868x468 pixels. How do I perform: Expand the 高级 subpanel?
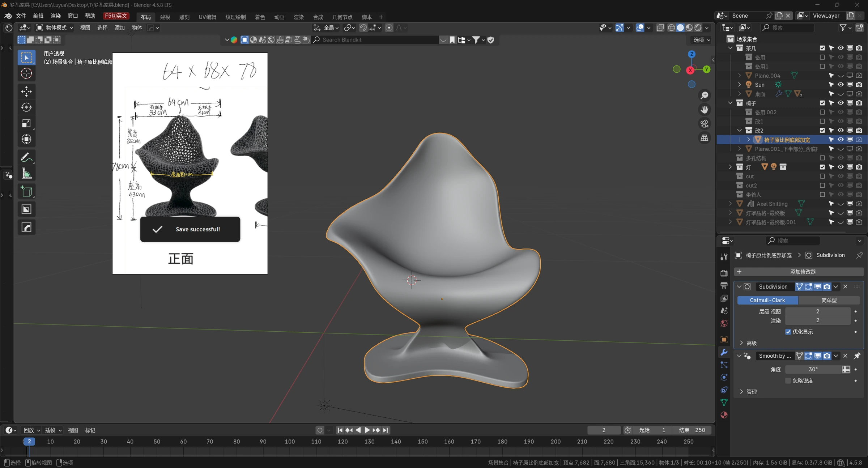748,343
